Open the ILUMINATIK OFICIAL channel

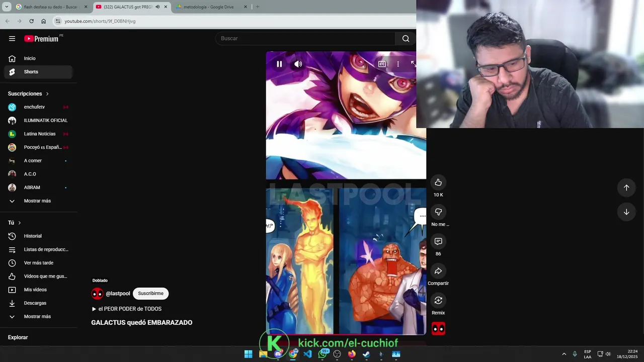(38, 121)
